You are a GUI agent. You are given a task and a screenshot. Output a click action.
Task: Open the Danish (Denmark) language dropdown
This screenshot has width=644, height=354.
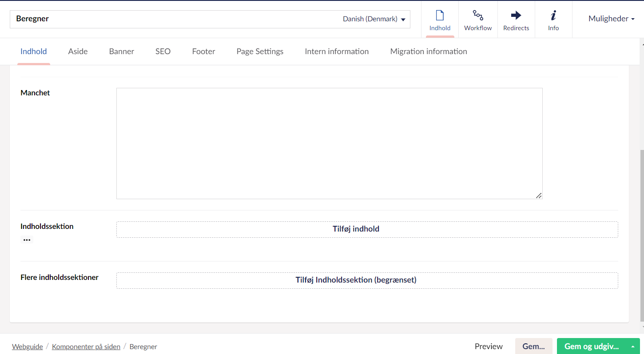pyautogui.click(x=374, y=19)
